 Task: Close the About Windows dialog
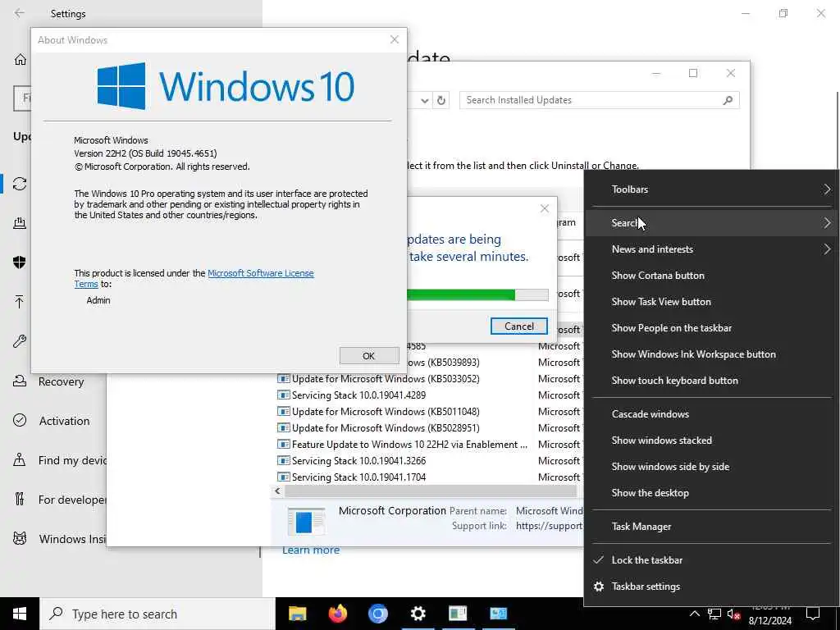(x=395, y=39)
